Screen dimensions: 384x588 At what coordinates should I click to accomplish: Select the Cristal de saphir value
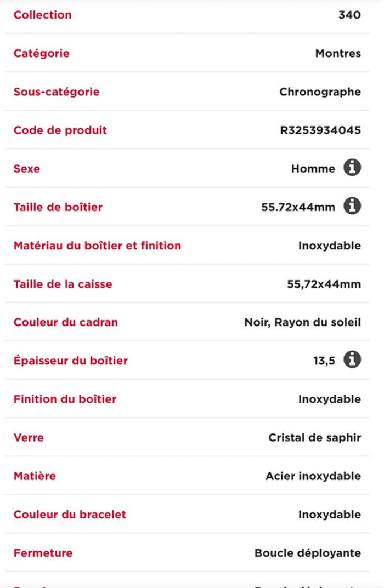tap(314, 438)
